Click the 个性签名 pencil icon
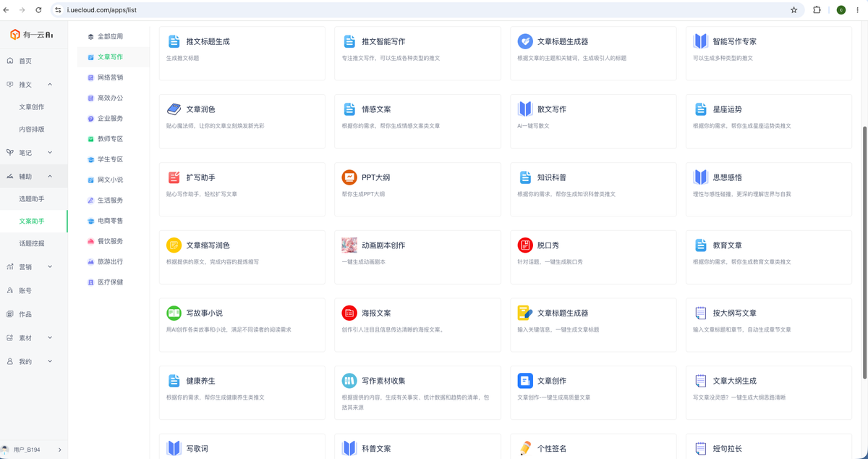 tap(525, 449)
